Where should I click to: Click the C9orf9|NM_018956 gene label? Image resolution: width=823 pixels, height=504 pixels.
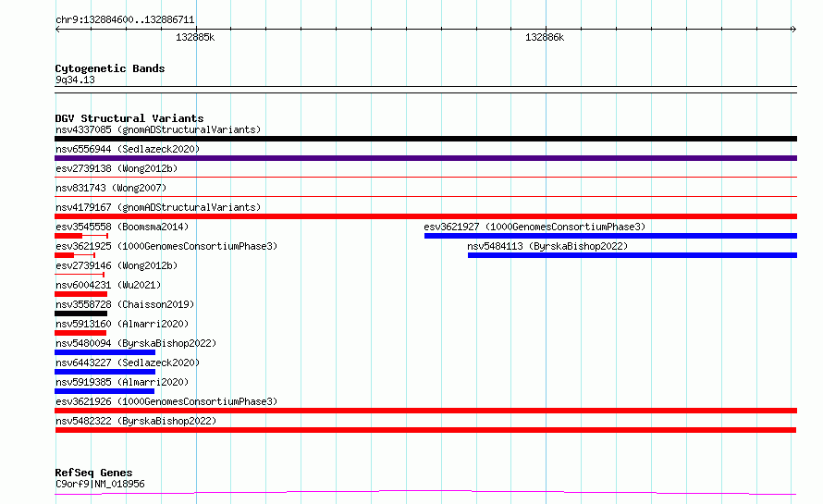[100, 484]
